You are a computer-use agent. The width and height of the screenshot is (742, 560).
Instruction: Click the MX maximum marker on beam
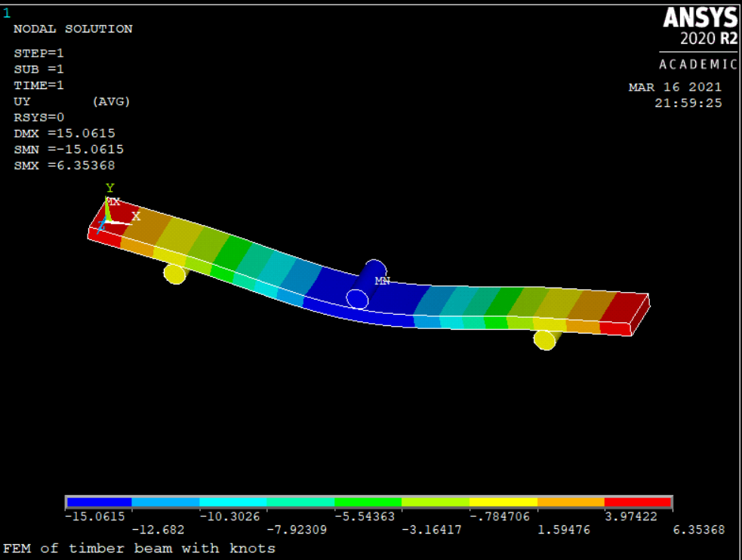click(x=112, y=202)
